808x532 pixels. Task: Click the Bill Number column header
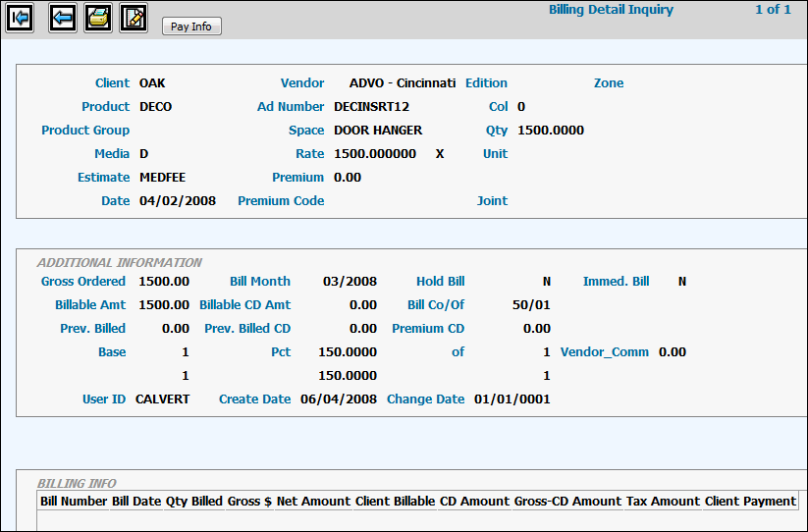click(74, 501)
